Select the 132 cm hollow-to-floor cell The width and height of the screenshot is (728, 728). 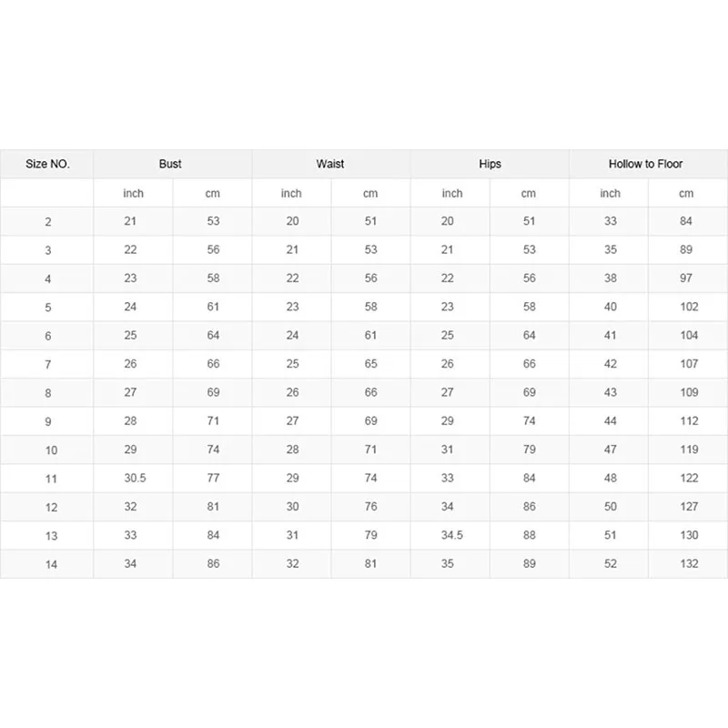[689, 564]
